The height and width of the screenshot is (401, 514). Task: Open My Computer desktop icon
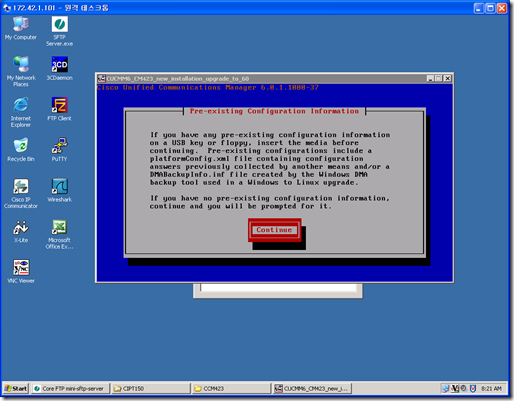click(x=21, y=28)
